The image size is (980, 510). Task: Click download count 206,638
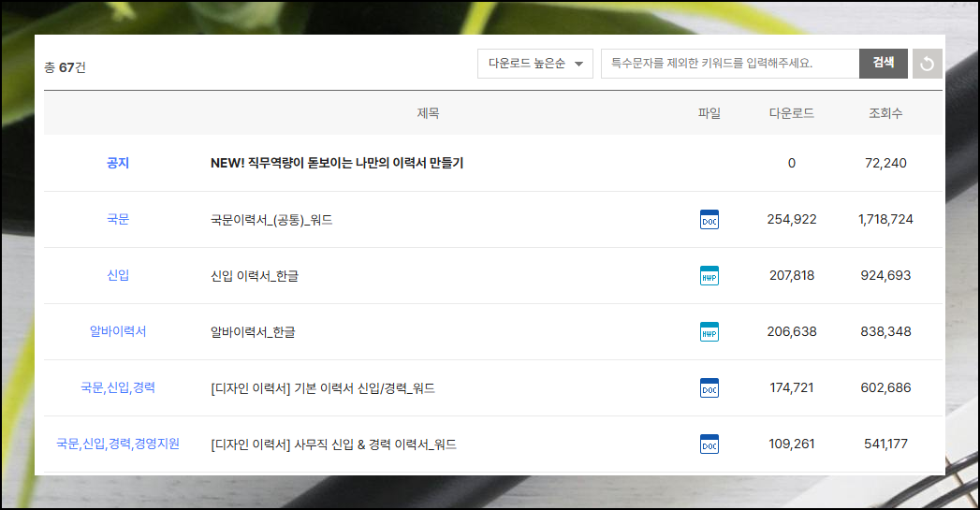click(x=792, y=332)
